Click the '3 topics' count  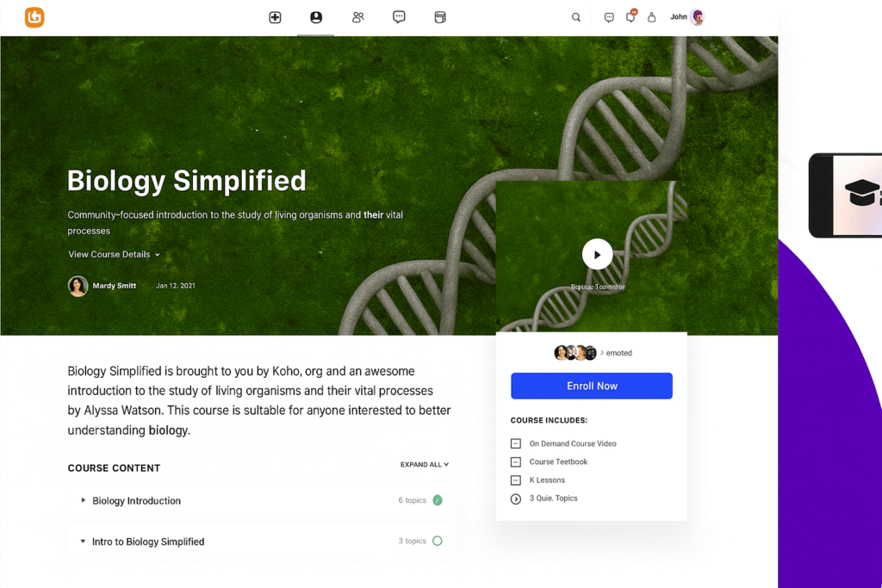[x=413, y=541]
